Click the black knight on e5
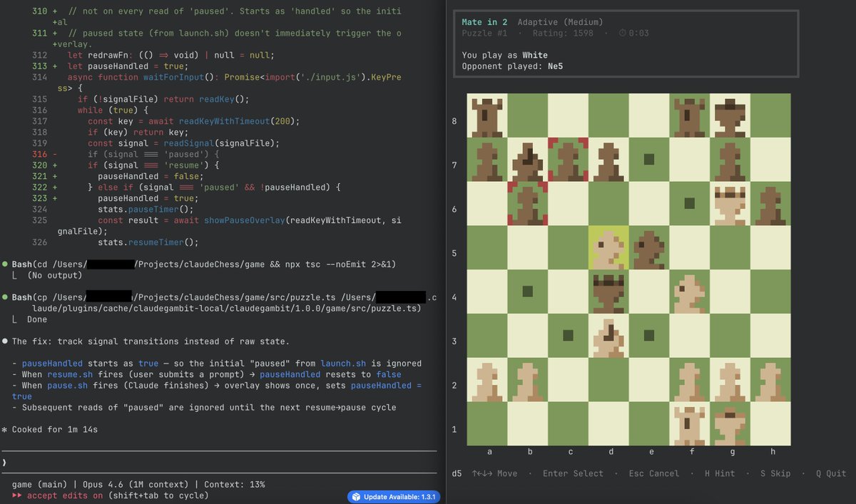The height and width of the screenshot is (504, 856). click(650, 248)
